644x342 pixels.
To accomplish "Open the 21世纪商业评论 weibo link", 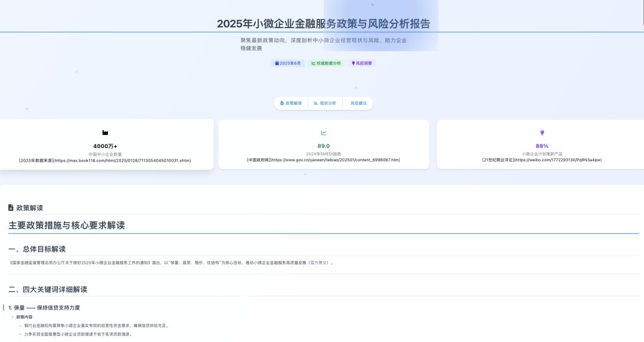I will tap(541, 160).
